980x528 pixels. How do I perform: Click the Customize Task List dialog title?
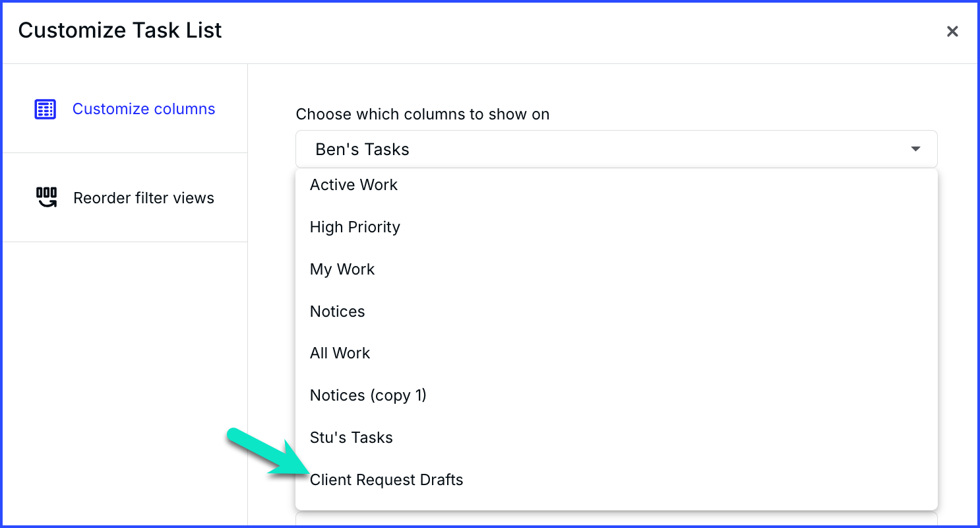click(x=120, y=30)
